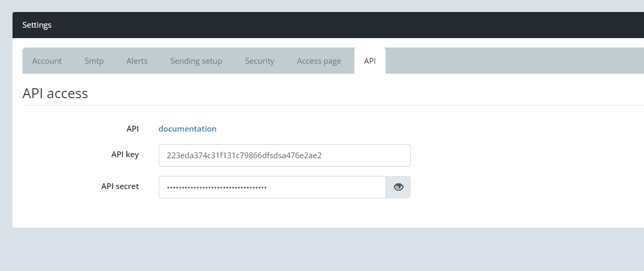Screen dimensions: 644x271
Task: Click the Settings title in the header
Action: (x=37, y=25)
